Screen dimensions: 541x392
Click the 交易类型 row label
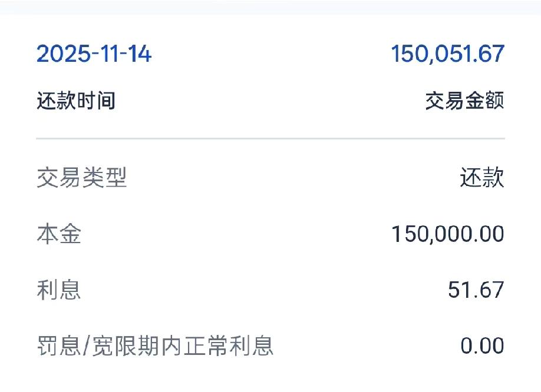tap(82, 178)
